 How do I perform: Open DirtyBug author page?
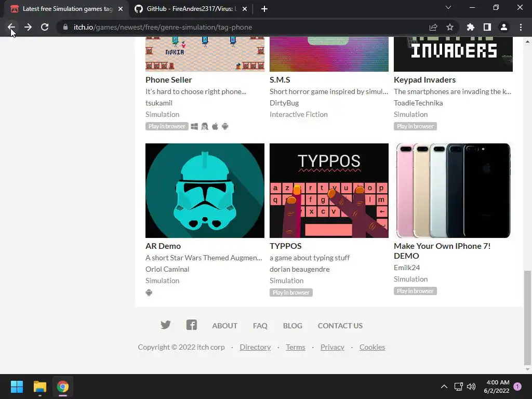point(284,103)
